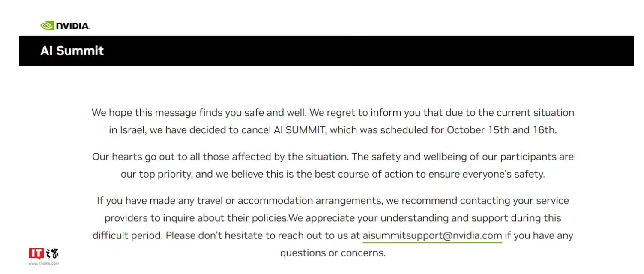Click the words "difficult period"

(x=127, y=235)
